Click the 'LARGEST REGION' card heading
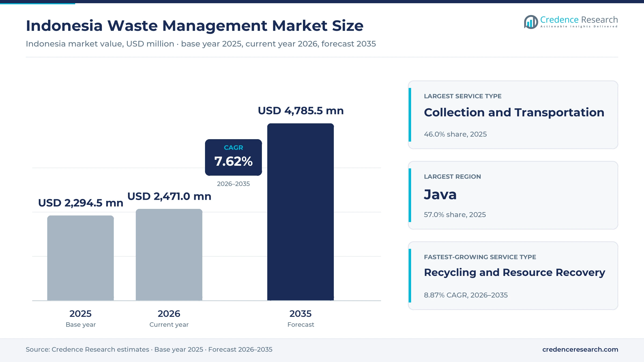Screen dimensions: 644x362 pos(452,177)
